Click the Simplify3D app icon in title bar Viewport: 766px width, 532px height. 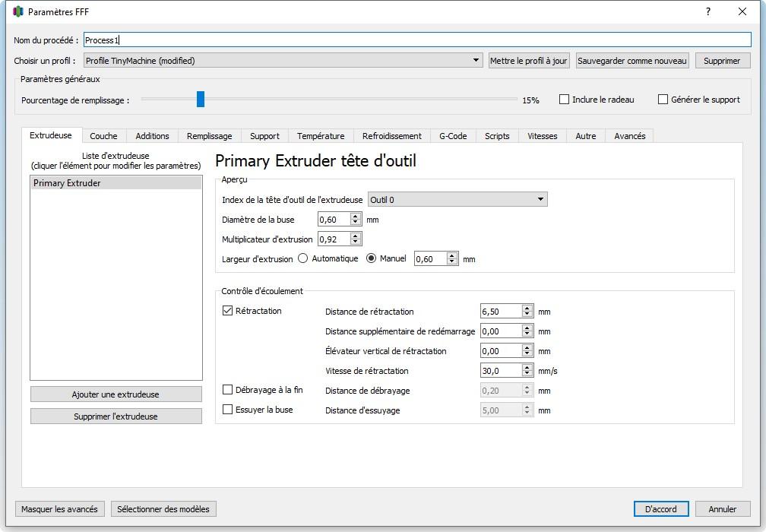point(18,11)
